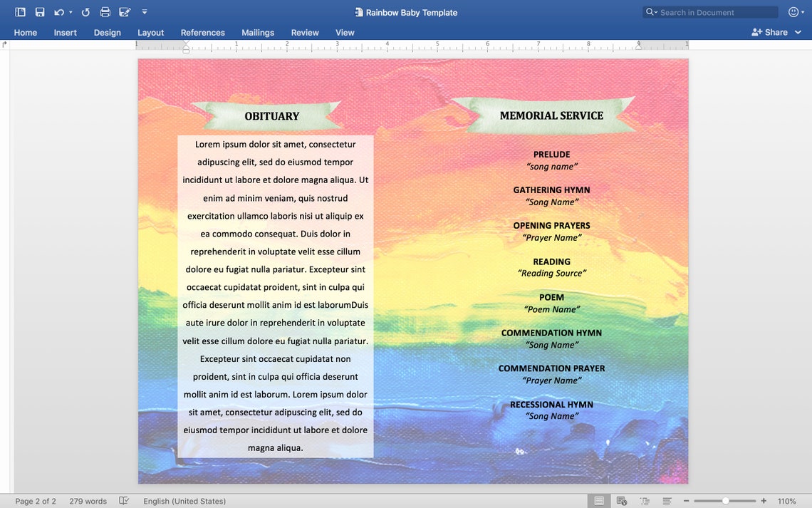Open the Insert tab
The width and height of the screenshot is (812, 508).
point(66,32)
